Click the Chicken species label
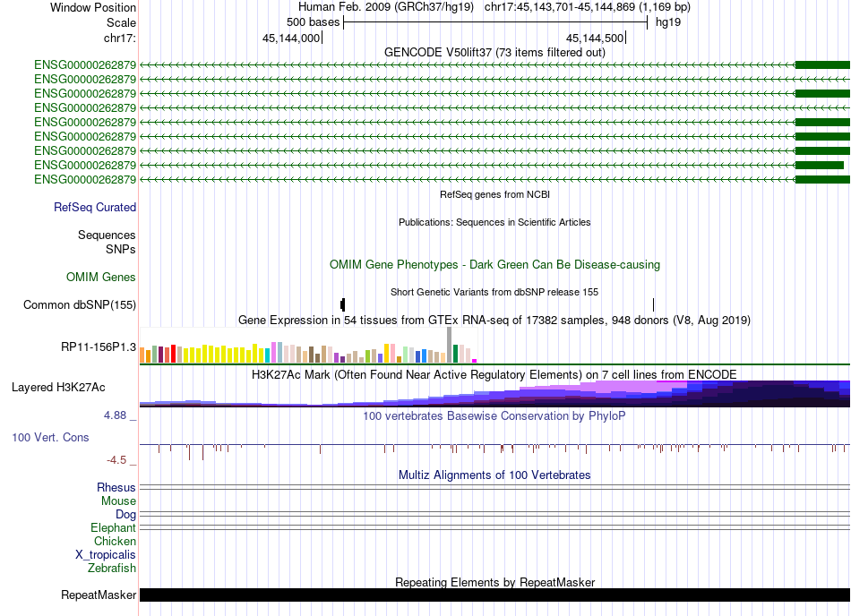Viewport: 851px width, 616px height. pos(115,541)
